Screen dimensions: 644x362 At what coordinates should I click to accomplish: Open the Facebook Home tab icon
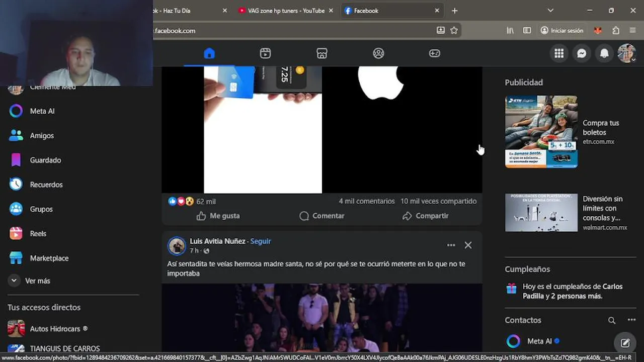tap(209, 53)
